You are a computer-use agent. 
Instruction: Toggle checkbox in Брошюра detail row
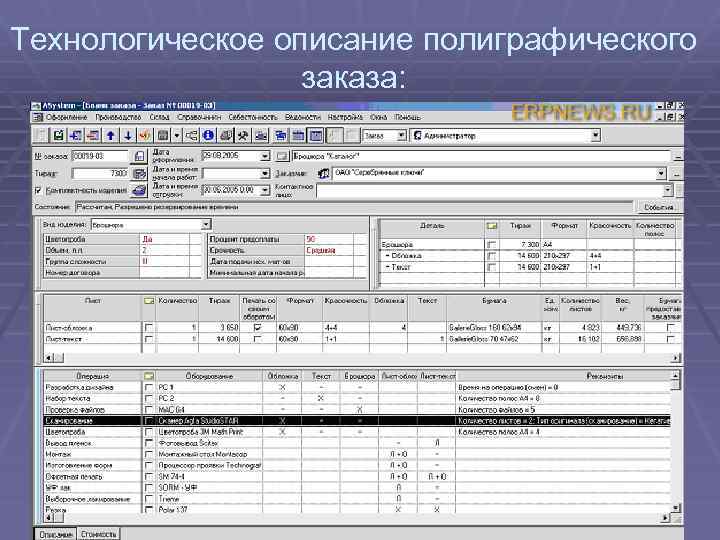(x=492, y=245)
